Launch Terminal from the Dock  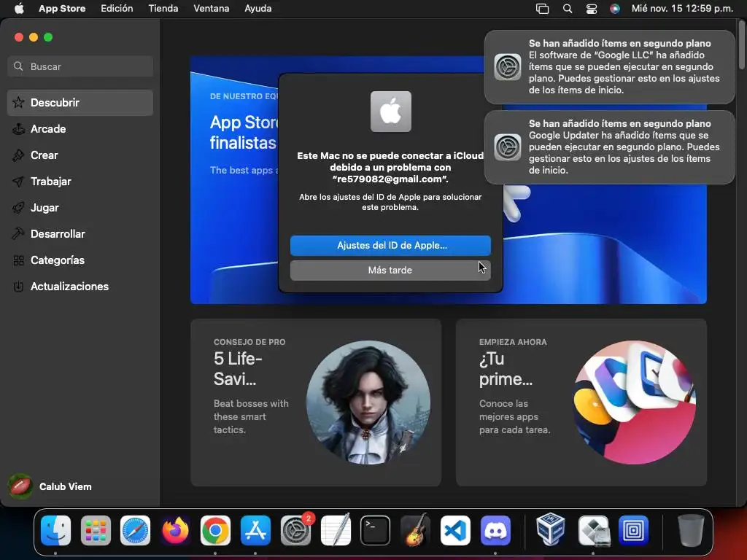click(x=376, y=530)
